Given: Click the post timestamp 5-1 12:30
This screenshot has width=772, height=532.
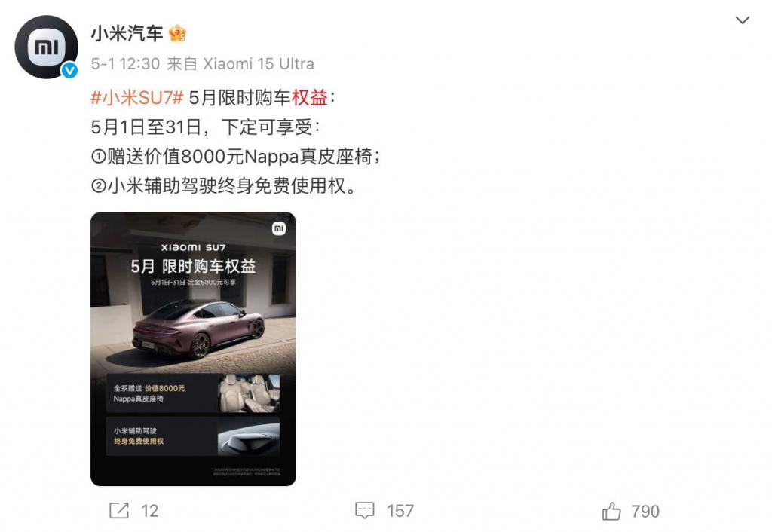Looking at the screenshot, I should pyautogui.click(x=125, y=63).
